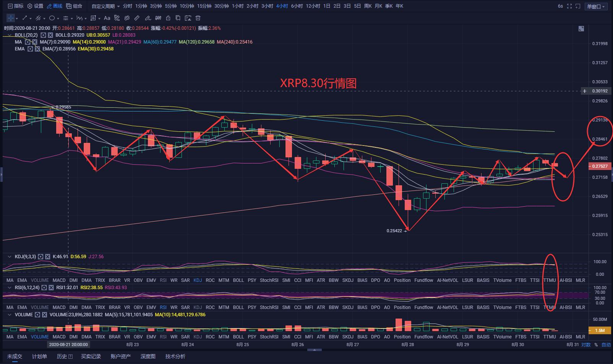This screenshot has width=613, height=364.
Task: Open the 单窗口 window layout dropdown
Action: [596, 6]
